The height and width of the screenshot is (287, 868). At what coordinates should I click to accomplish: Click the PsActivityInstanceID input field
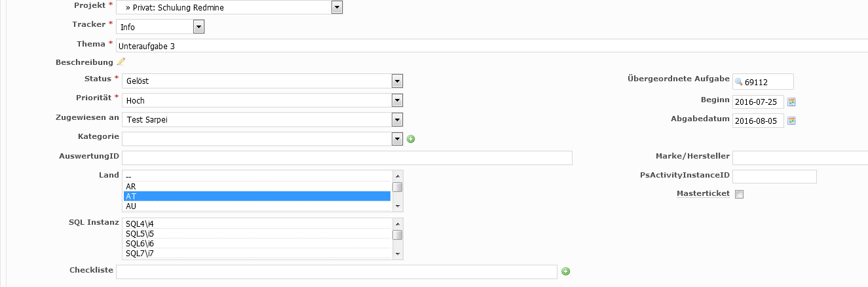(x=774, y=176)
